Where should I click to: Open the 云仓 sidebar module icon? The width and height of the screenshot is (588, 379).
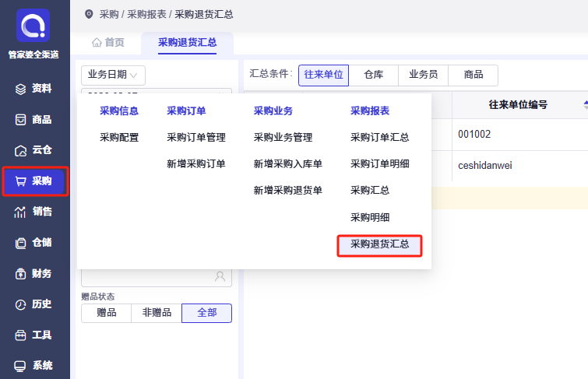20,150
